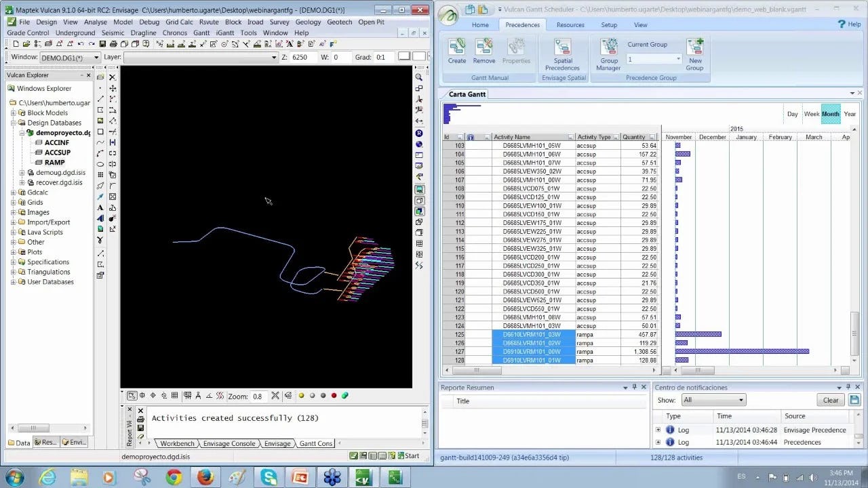868x488 pixels.
Task: Switch Gantt timescale to Week
Action: click(x=811, y=114)
